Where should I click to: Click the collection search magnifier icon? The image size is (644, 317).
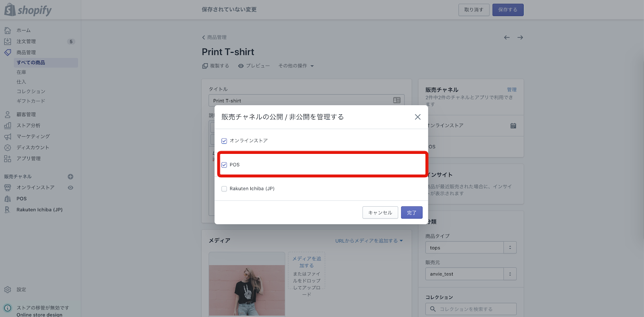click(433, 309)
